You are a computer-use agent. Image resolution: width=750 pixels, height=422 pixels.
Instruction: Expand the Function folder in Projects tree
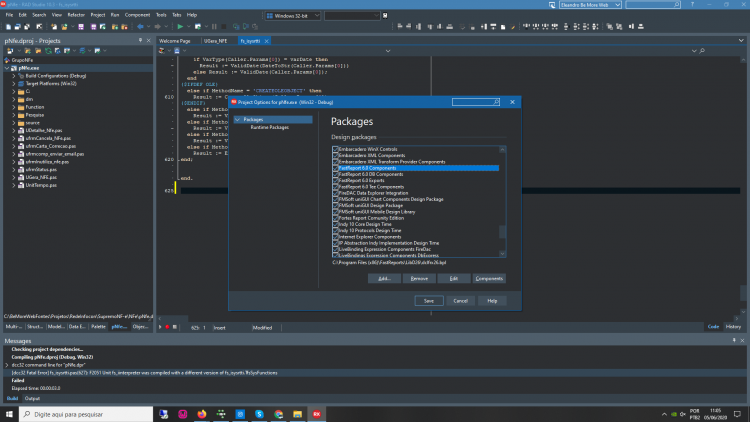coord(14,107)
